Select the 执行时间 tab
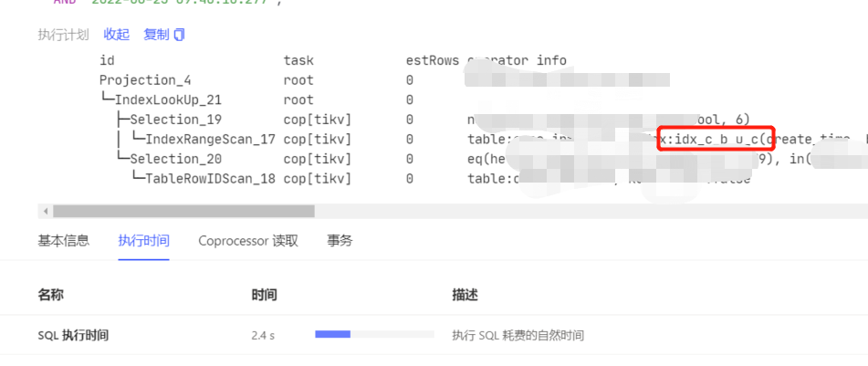Screen dimensions: 868x366 tap(143, 241)
